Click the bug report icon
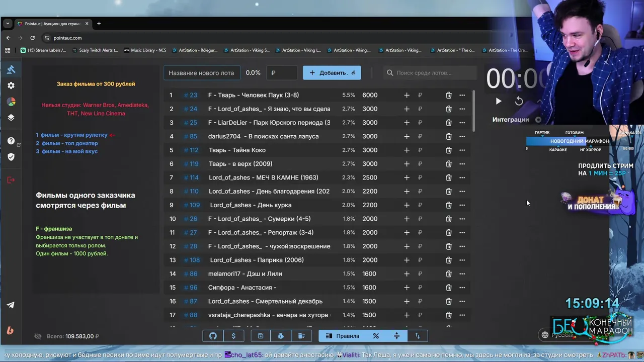Screen dimensions: 644x362 pos(281,336)
